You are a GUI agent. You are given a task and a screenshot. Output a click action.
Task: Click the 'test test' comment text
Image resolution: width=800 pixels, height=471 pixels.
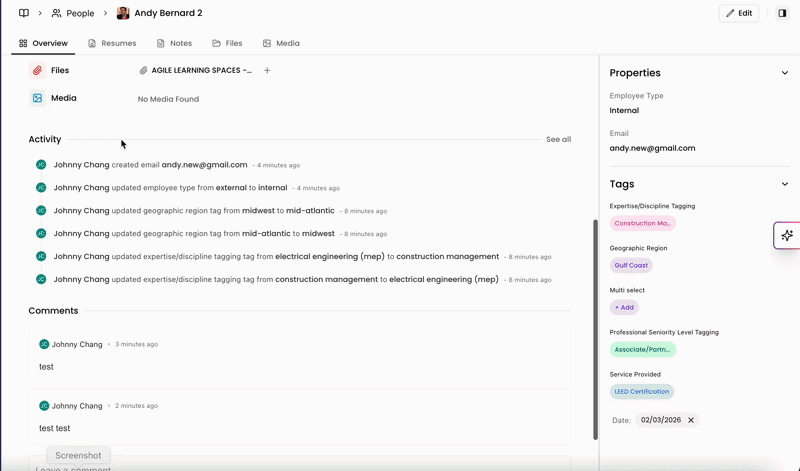point(55,428)
